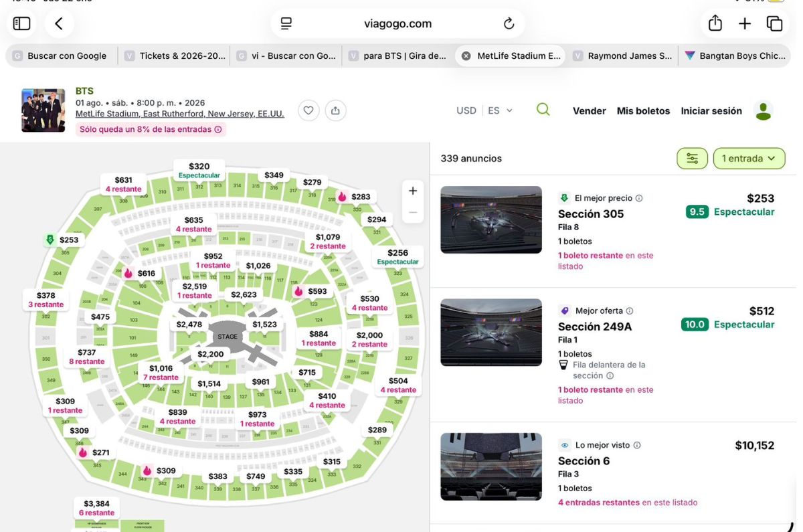Click the Vender link
This screenshot has height=532, width=803.
pos(590,111)
